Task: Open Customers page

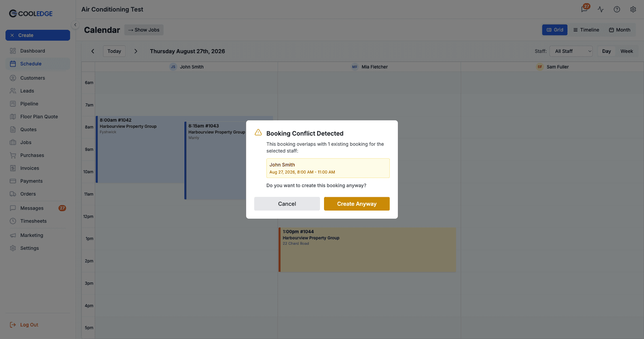Action: (38, 78)
